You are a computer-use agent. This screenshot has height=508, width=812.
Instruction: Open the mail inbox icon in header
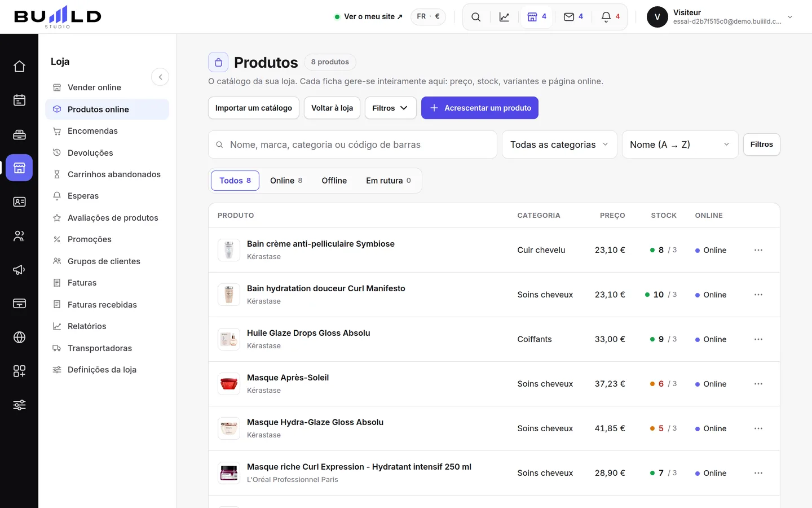[x=573, y=17]
